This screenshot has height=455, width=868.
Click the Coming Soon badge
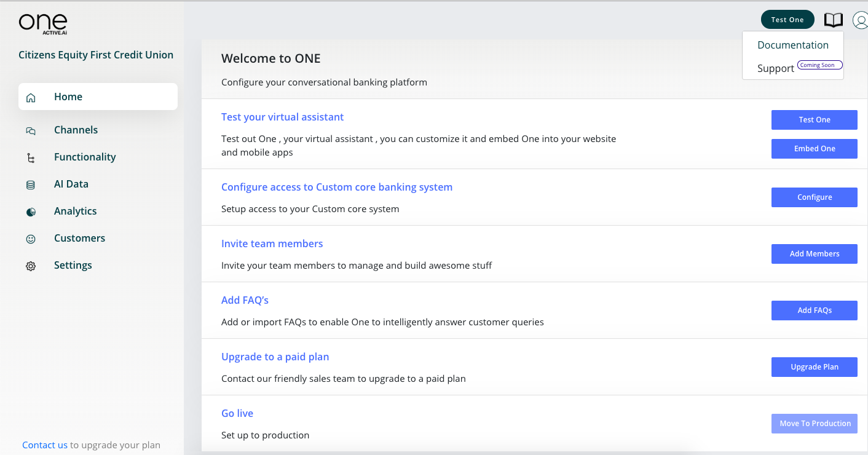[x=819, y=65]
